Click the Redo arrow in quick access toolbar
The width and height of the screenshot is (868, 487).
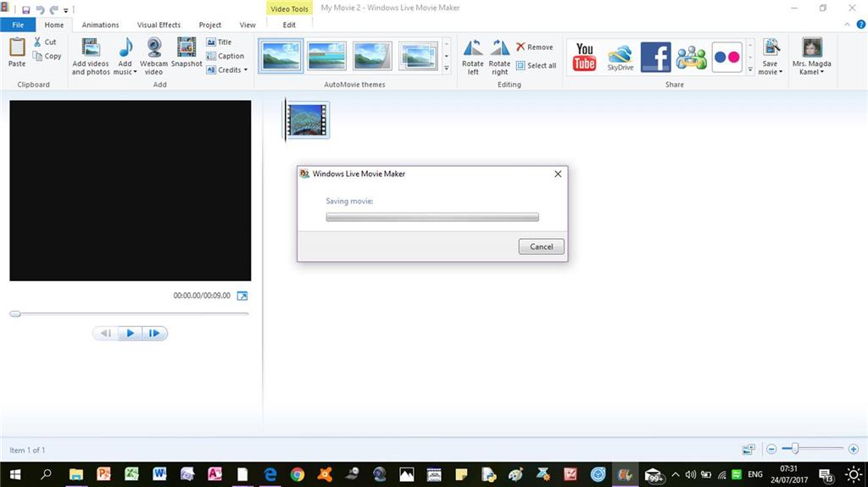point(53,10)
